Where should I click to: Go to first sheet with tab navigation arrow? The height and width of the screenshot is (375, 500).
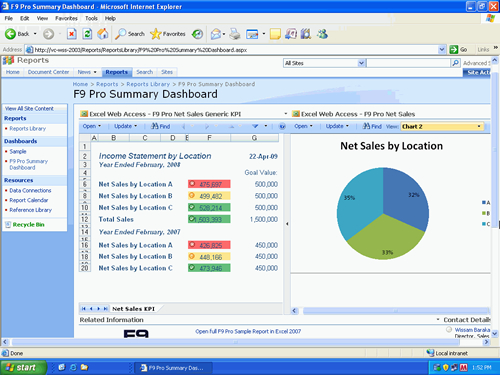pyautogui.click(x=83, y=309)
